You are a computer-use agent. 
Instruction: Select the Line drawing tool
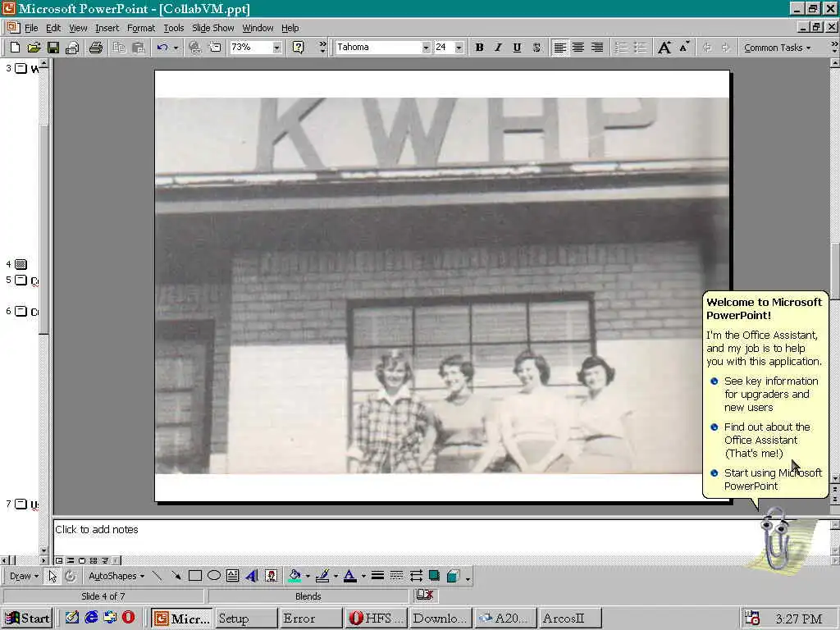157,576
